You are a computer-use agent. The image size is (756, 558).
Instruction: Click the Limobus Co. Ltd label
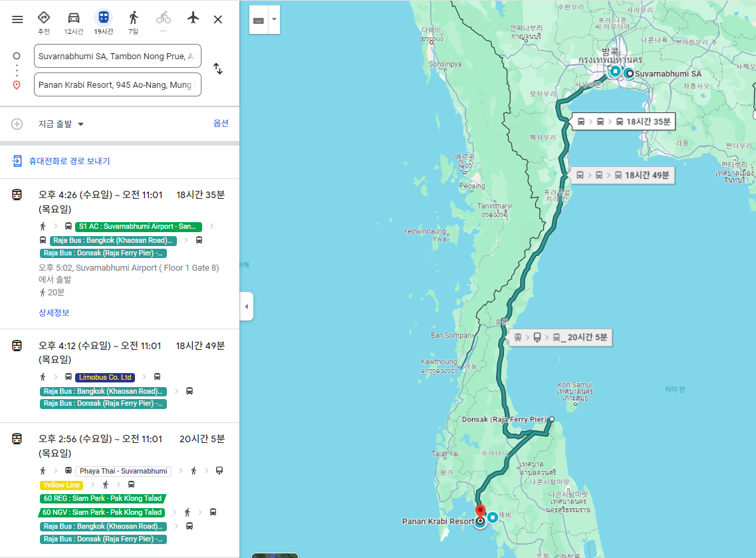pos(105,377)
